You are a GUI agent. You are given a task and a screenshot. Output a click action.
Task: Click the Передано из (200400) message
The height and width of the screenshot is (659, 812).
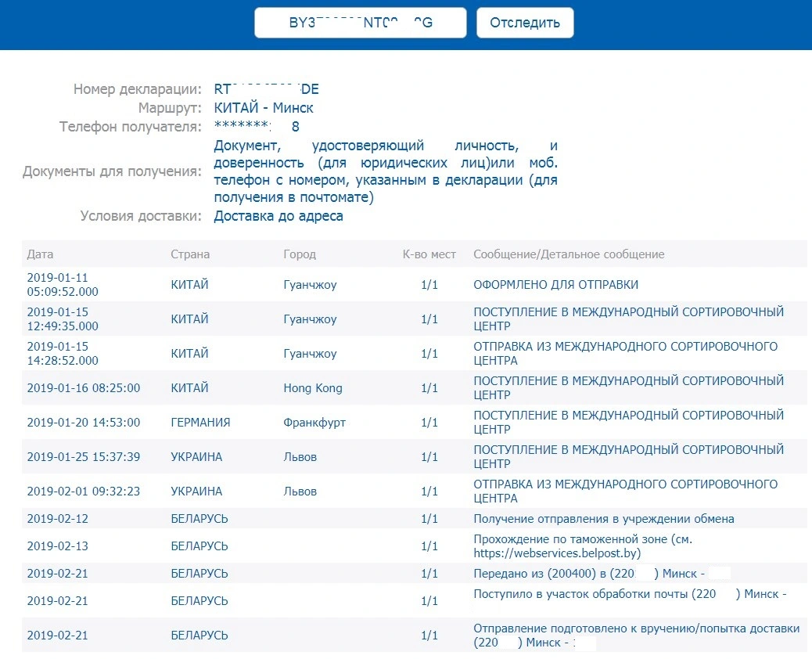point(589,574)
